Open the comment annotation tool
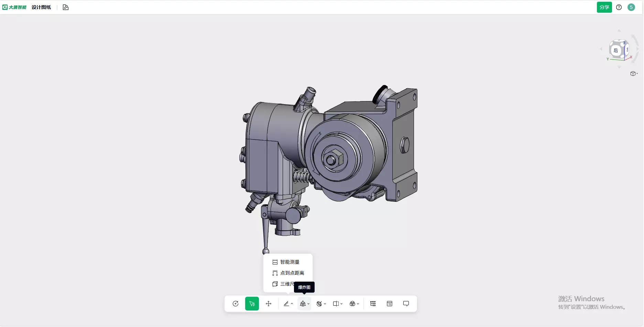Screen dimensions: 644x327 [406, 304]
